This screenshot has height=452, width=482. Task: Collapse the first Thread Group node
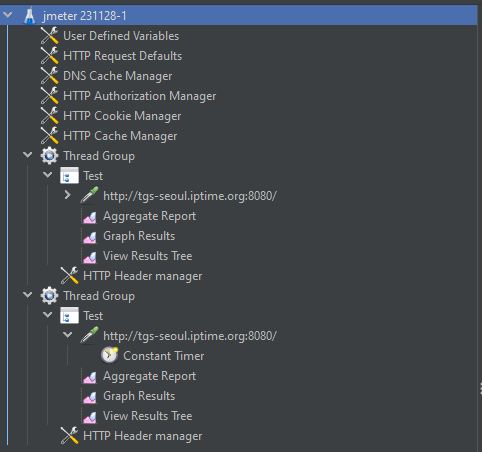pos(28,155)
